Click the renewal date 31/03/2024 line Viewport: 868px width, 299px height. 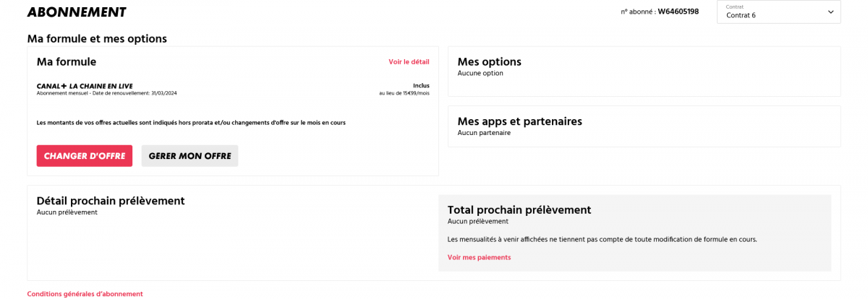107,93
